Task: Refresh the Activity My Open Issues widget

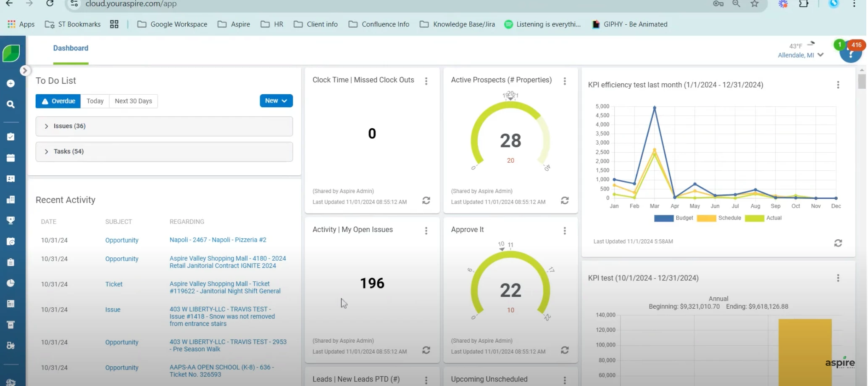Action: pyautogui.click(x=426, y=350)
